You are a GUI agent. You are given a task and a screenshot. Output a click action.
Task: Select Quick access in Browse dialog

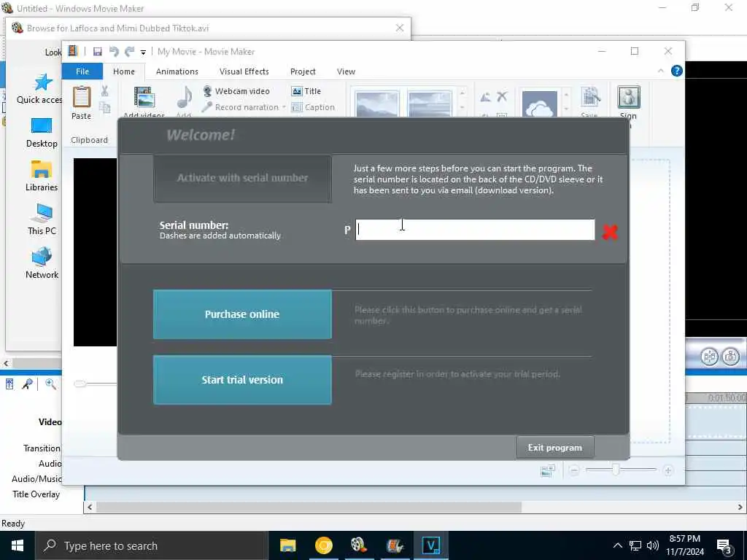[x=40, y=89]
